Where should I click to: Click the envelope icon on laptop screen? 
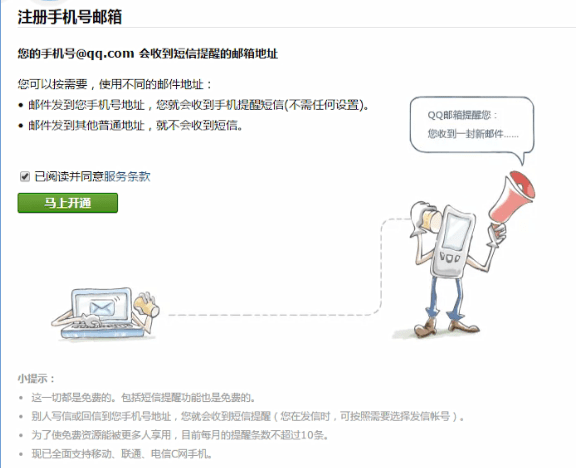tap(102, 308)
